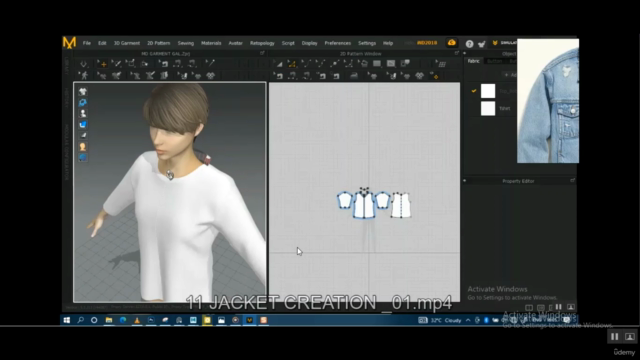
Task: Toggle the orange head icon in 3D view
Action: click(83, 147)
